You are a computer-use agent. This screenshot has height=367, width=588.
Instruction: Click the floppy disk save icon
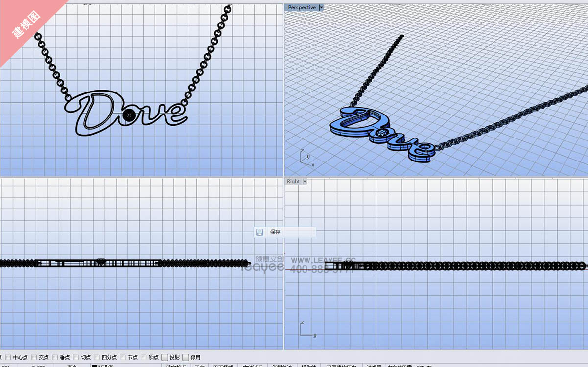tap(260, 232)
